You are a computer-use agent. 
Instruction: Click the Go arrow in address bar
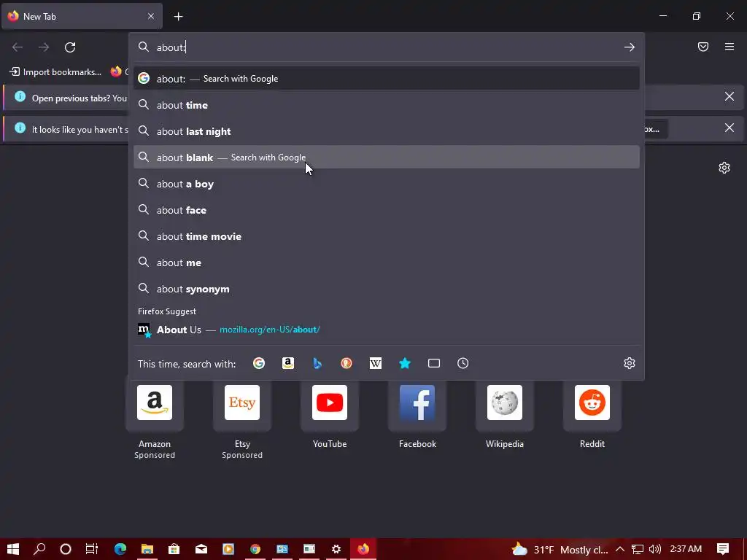point(630,47)
